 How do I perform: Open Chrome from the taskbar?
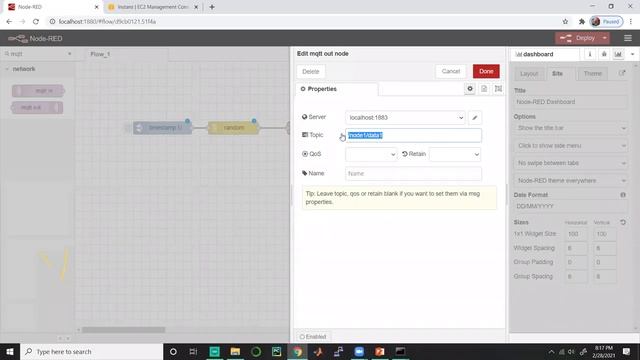tap(297, 351)
